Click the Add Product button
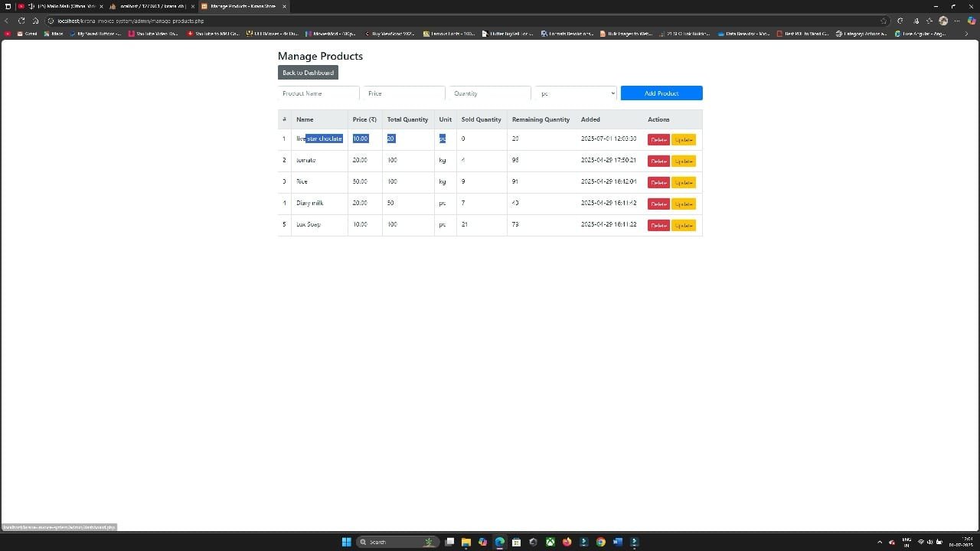980x551 pixels. tap(661, 93)
